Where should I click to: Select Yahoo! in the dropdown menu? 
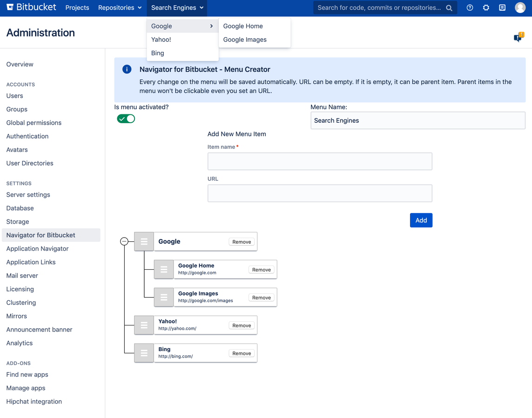coord(182,40)
